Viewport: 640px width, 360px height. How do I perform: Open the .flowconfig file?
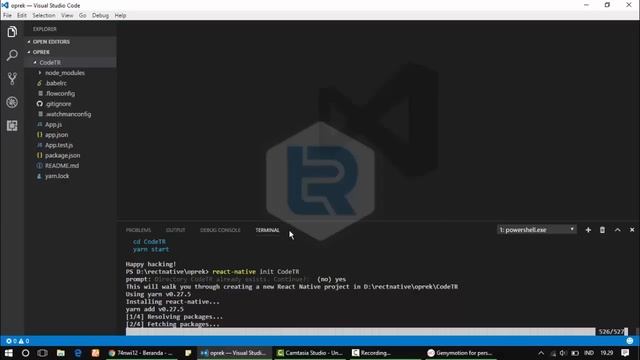[70, 93]
